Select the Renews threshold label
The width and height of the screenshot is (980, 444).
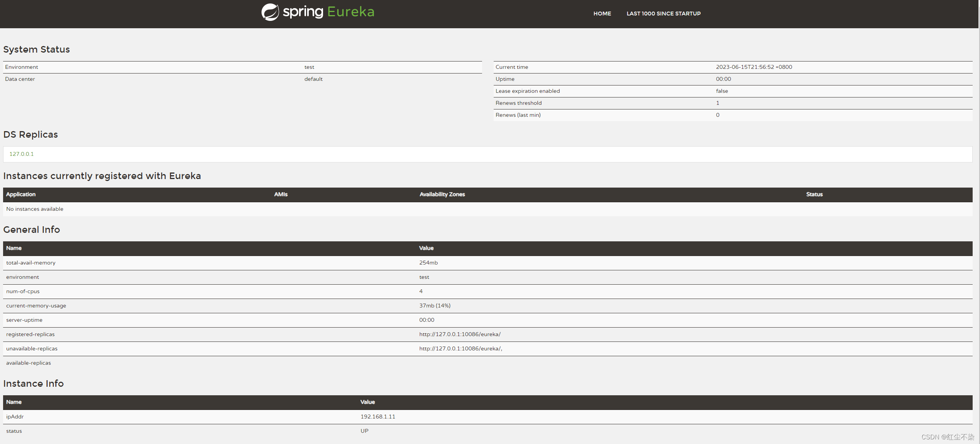click(x=518, y=103)
